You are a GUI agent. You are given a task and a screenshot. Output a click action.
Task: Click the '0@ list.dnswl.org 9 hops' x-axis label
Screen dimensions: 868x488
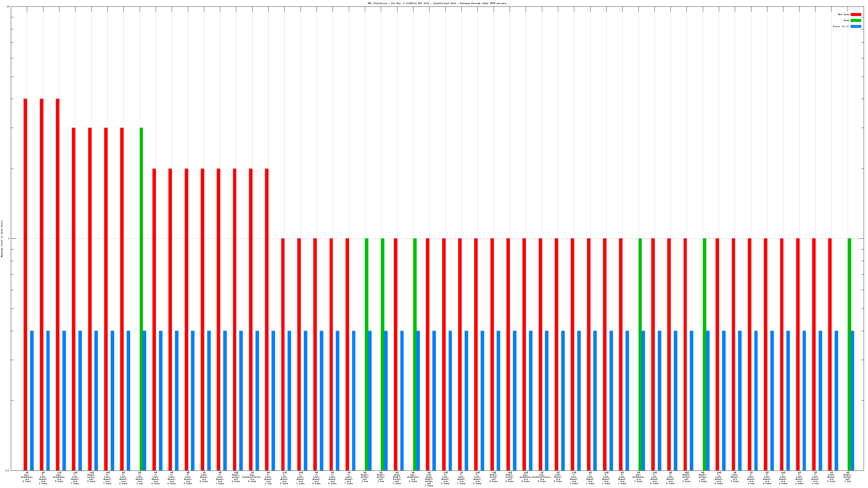click(735, 477)
